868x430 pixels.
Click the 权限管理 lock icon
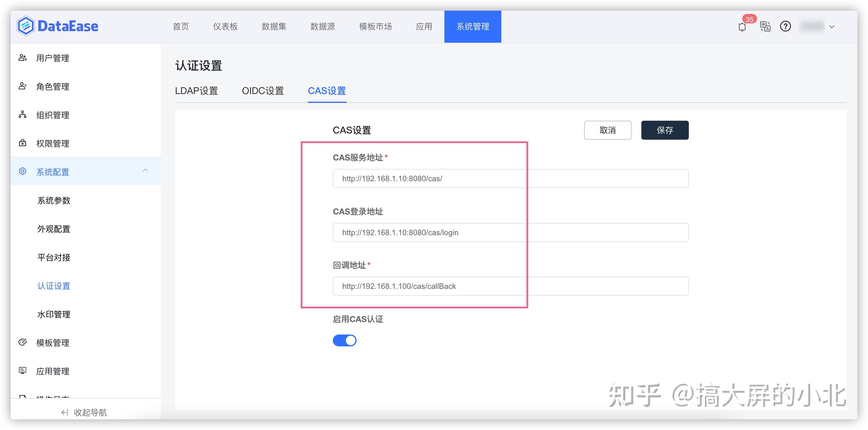pos(22,143)
